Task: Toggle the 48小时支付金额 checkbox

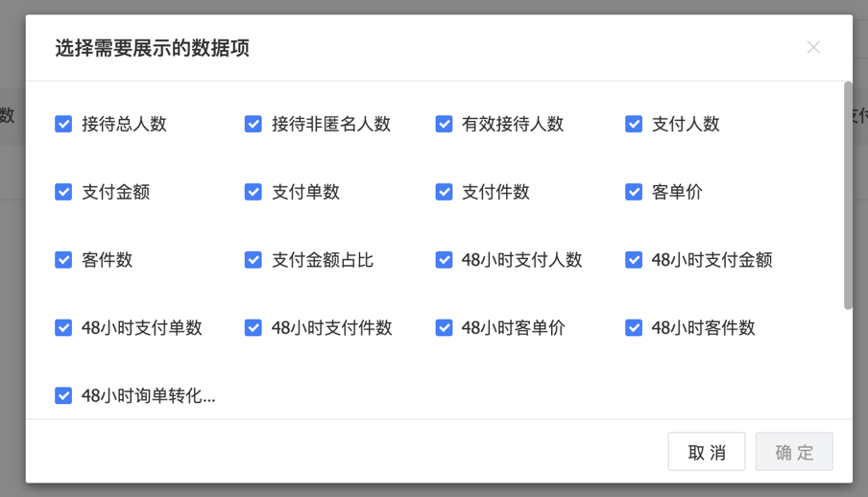Action: [x=634, y=260]
